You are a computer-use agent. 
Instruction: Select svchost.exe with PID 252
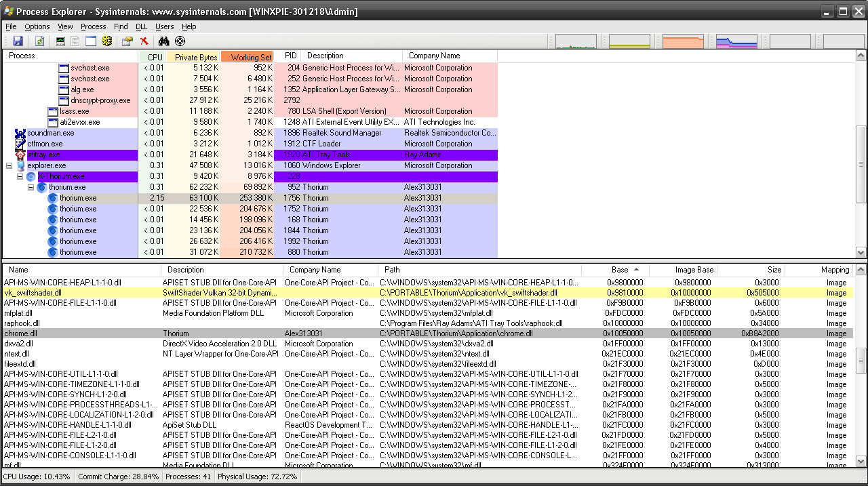click(x=250, y=79)
